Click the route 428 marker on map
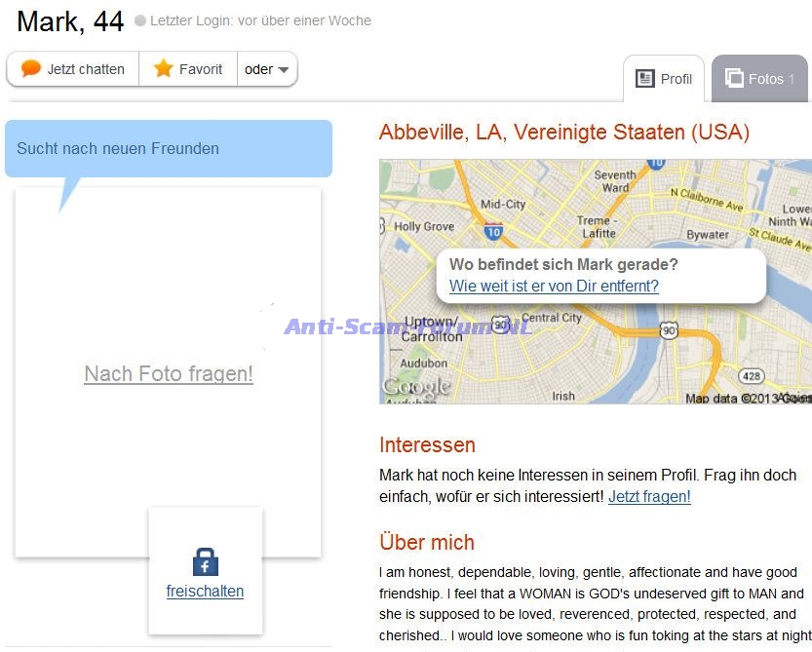 coord(751,375)
